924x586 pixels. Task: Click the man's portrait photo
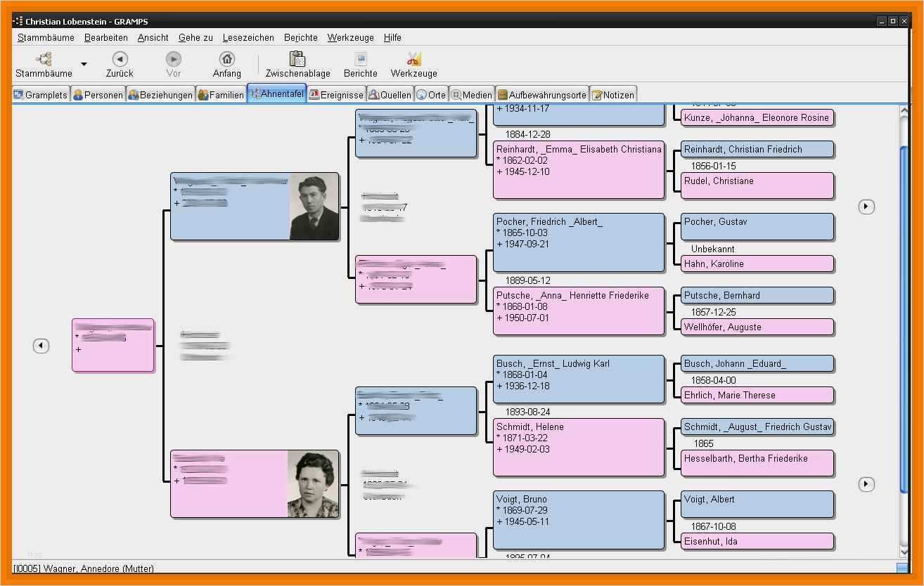point(314,207)
